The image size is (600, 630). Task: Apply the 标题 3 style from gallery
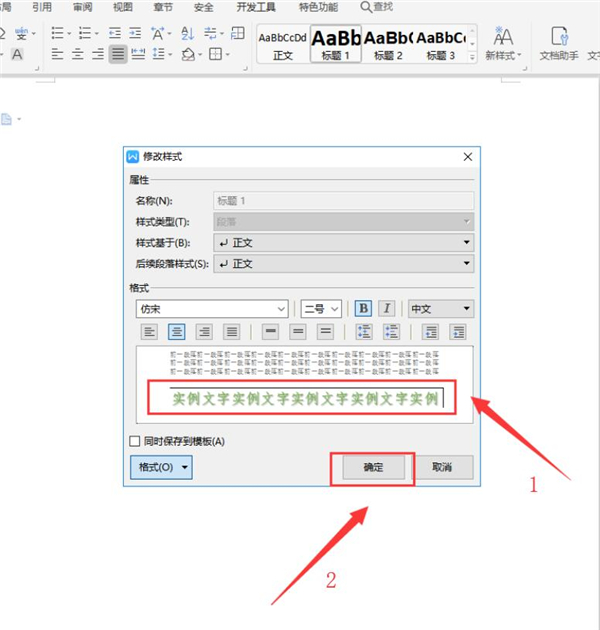(441, 43)
